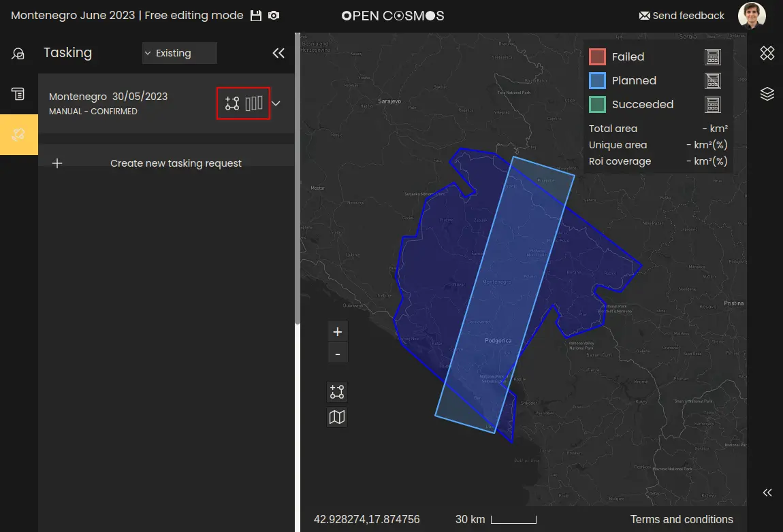Expand the Montenegro tasking request chevron
Viewport: 783px width, 532px height.
(x=276, y=103)
